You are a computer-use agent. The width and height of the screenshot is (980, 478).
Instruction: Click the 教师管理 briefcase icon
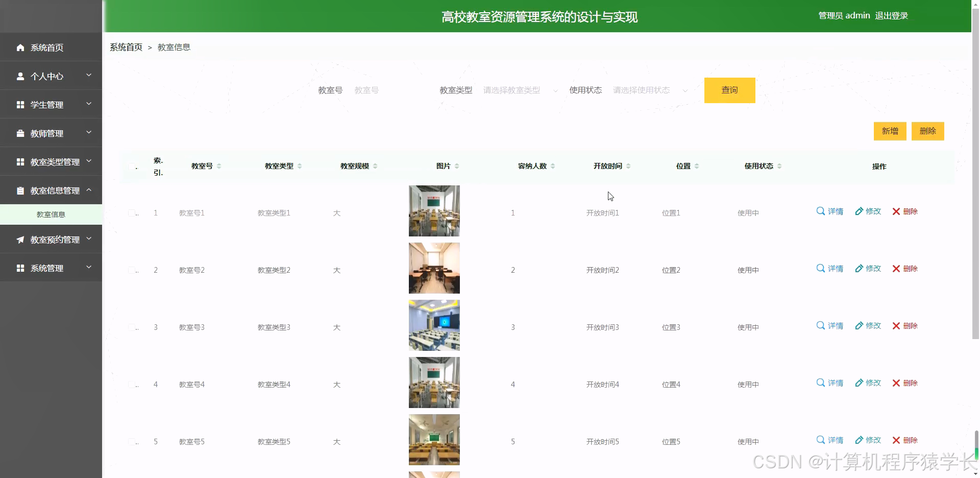(20, 133)
